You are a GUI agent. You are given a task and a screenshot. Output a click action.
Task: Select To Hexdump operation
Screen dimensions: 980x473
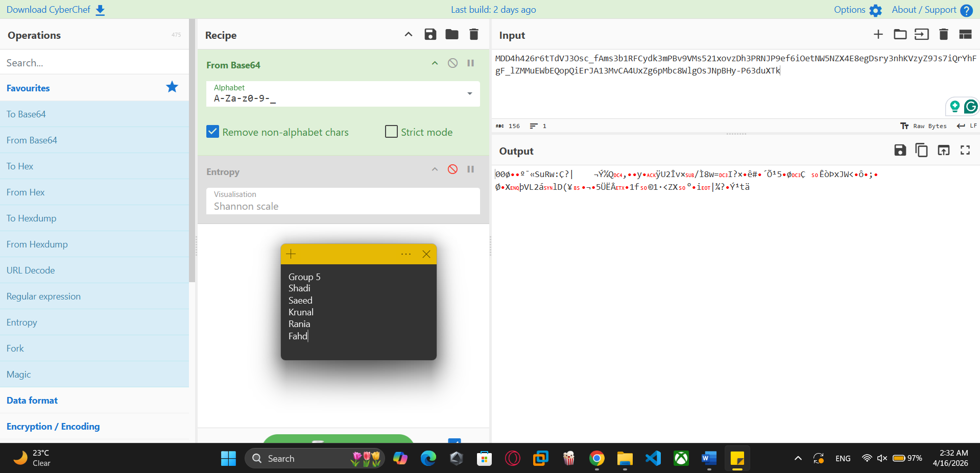tap(94, 218)
